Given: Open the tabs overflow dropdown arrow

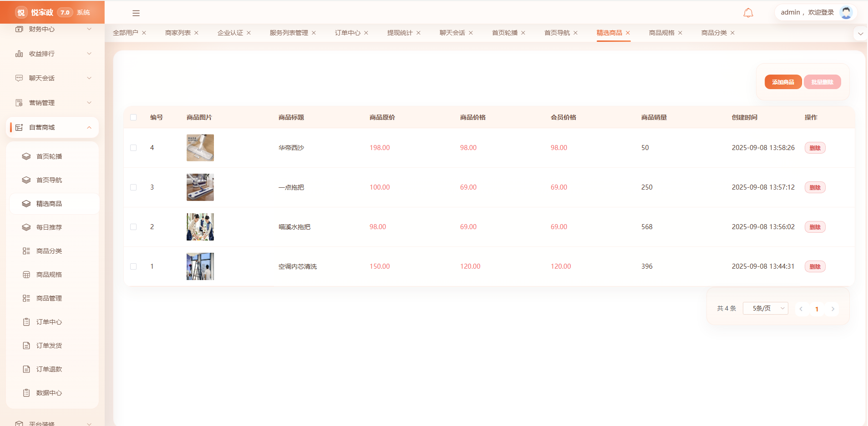Looking at the screenshot, I should pyautogui.click(x=860, y=34).
